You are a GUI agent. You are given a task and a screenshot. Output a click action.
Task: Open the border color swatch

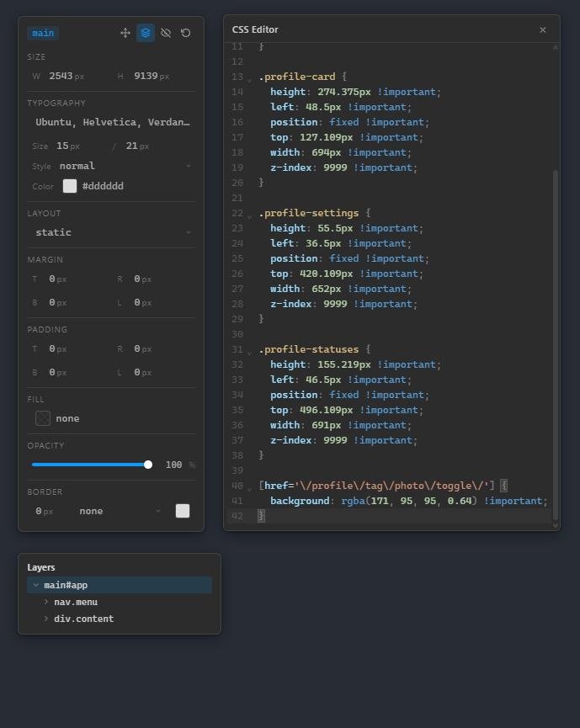point(183,511)
